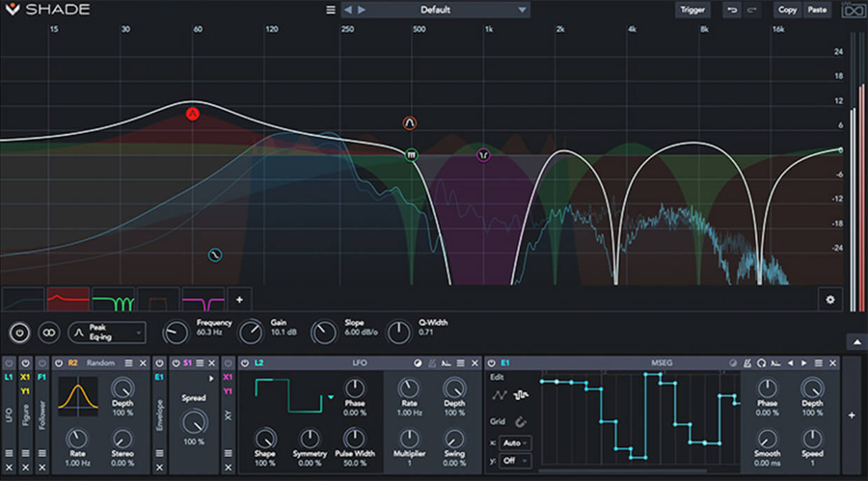Viewport: 868px width, 481px height.
Task: Toggle power on collapsed L1 LFO strip
Action: [x=9, y=363]
